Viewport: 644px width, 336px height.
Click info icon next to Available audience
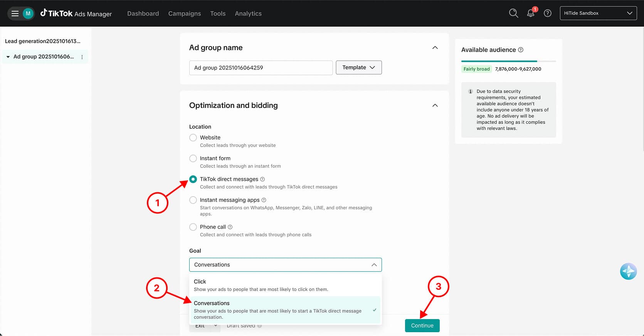coord(521,50)
